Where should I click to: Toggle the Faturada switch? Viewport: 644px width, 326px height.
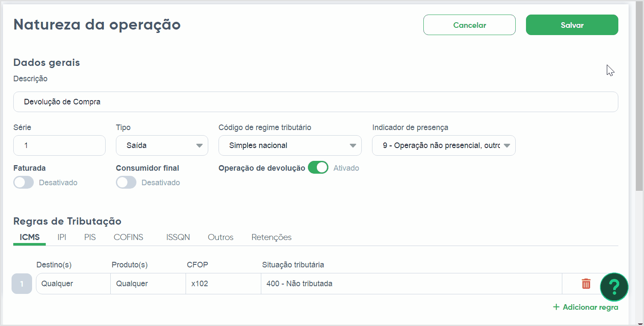click(x=24, y=183)
